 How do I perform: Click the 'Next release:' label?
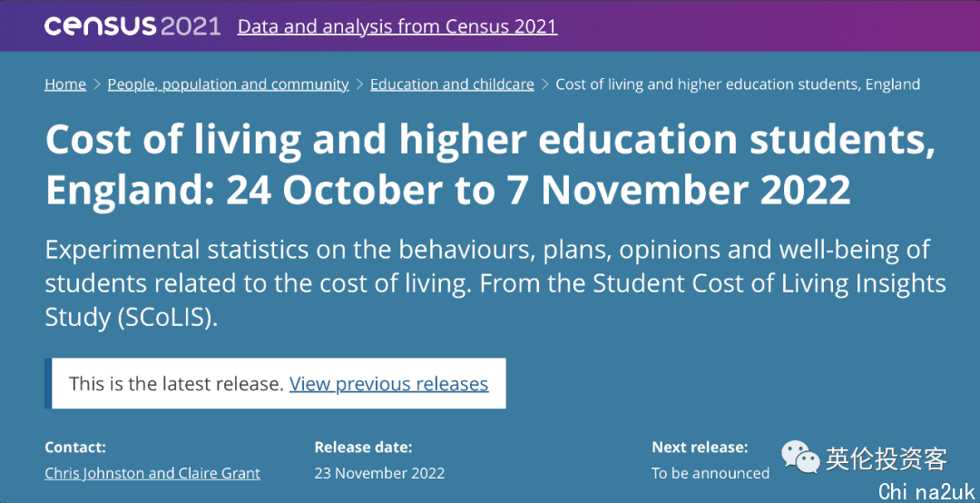click(x=700, y=448)
